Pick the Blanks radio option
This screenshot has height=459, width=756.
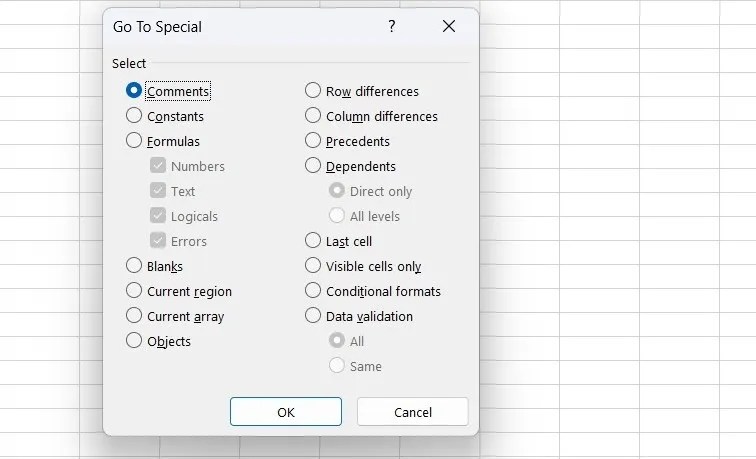(x=134, y=266)
